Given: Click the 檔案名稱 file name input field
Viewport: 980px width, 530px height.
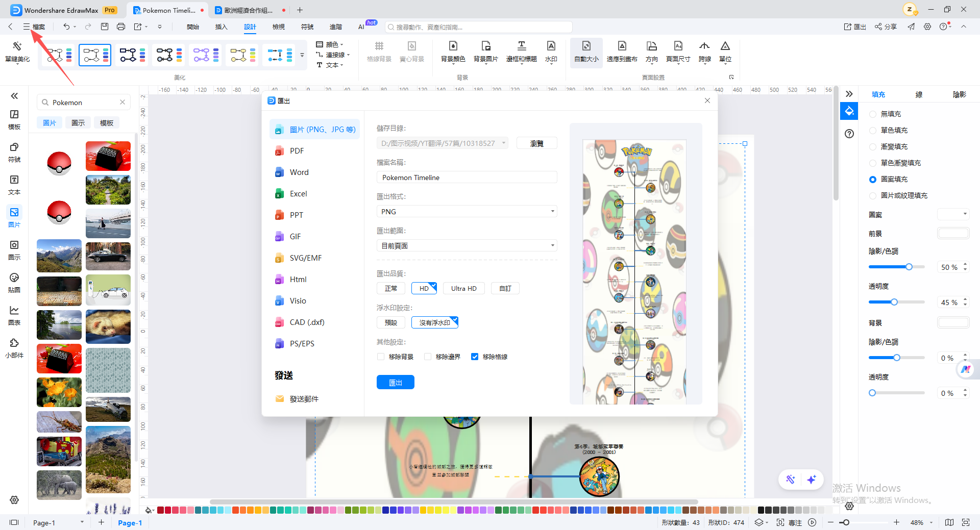Looking at the screenshot, I should [x=467, y=178].
